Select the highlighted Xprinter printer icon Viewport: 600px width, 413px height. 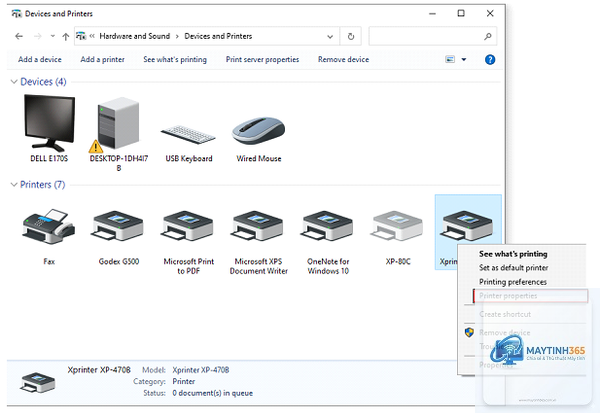[x=468, y=227]
